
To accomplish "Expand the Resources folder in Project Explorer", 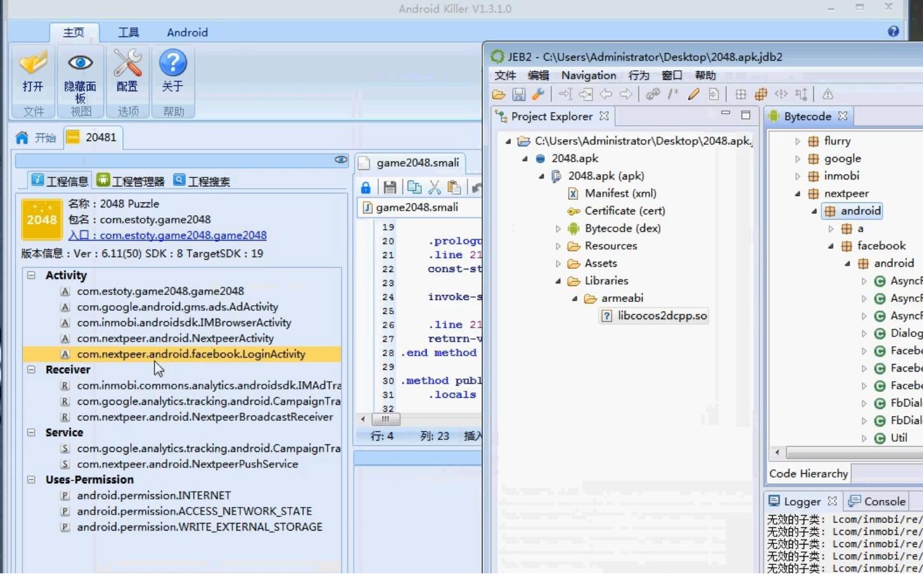I will 558,246.
